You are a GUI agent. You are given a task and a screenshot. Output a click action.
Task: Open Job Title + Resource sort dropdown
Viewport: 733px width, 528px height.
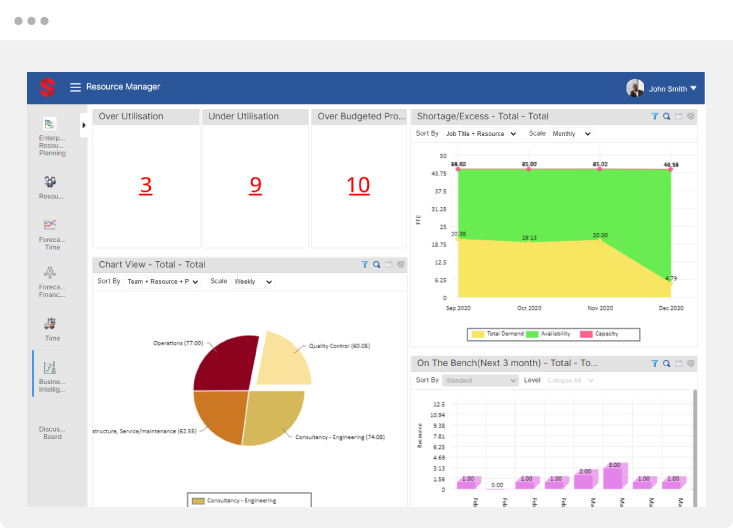(x=481, y=134)
